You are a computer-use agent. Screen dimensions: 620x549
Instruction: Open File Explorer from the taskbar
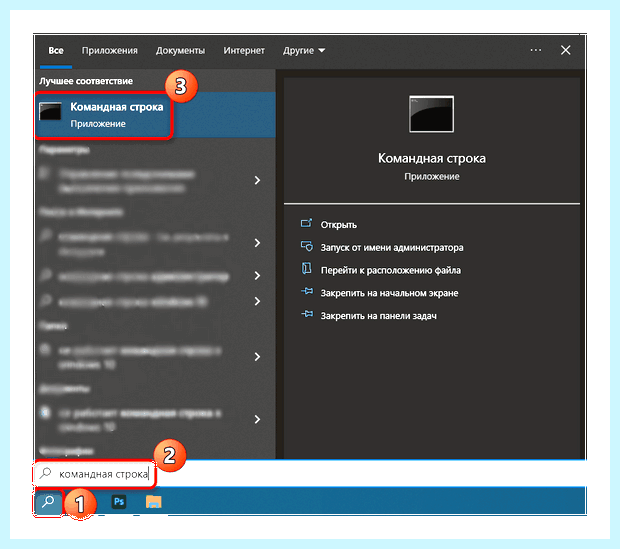(x=153, y=502)
